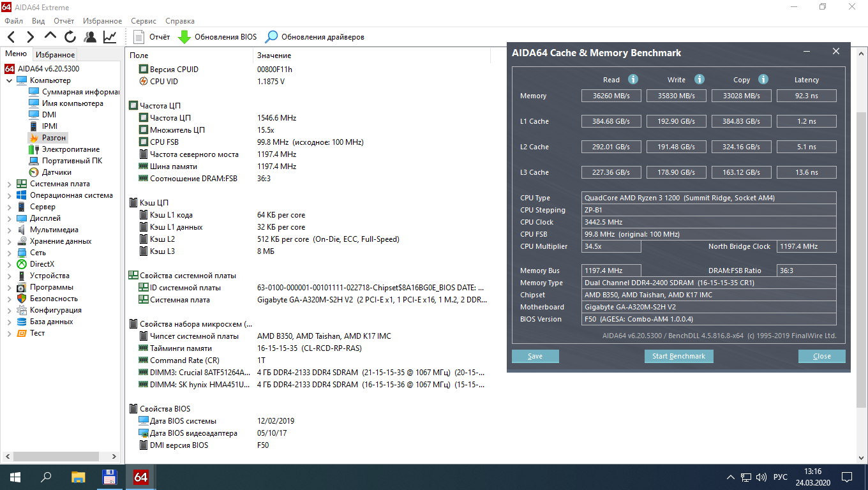This screenshot has width=868, height=490.
Task: Open the Избранное menu in the menu bar
Action: tap(102, 21)
